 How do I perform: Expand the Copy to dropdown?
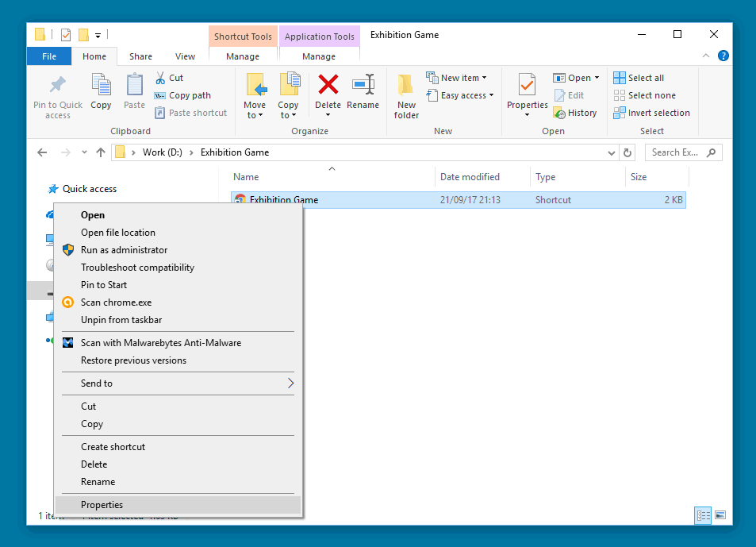pyautogui.click(x=294, y=115)
